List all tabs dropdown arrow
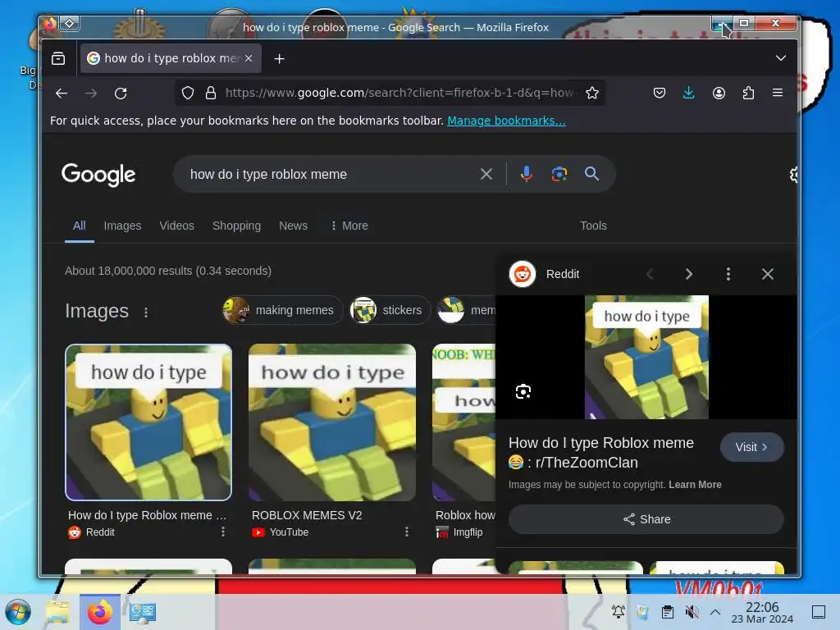840x630 pixels. [781, 58]
